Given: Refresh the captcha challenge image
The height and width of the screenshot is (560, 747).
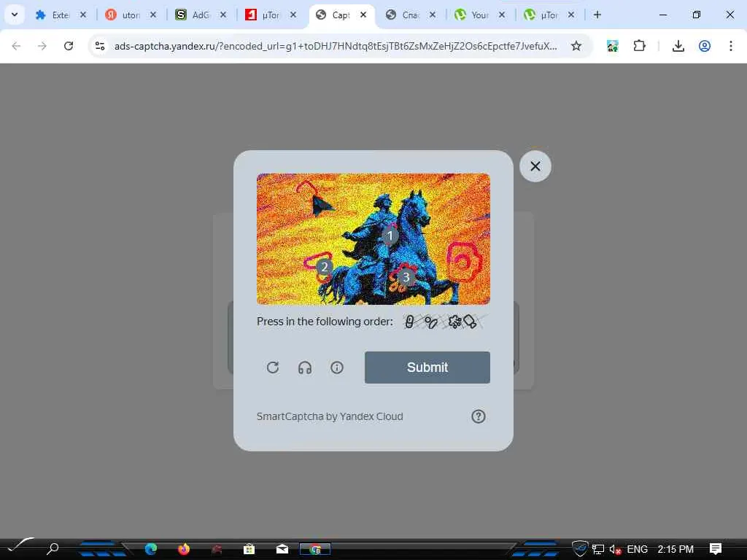Looking at the screenshot, I should click(x=273, y=367).
